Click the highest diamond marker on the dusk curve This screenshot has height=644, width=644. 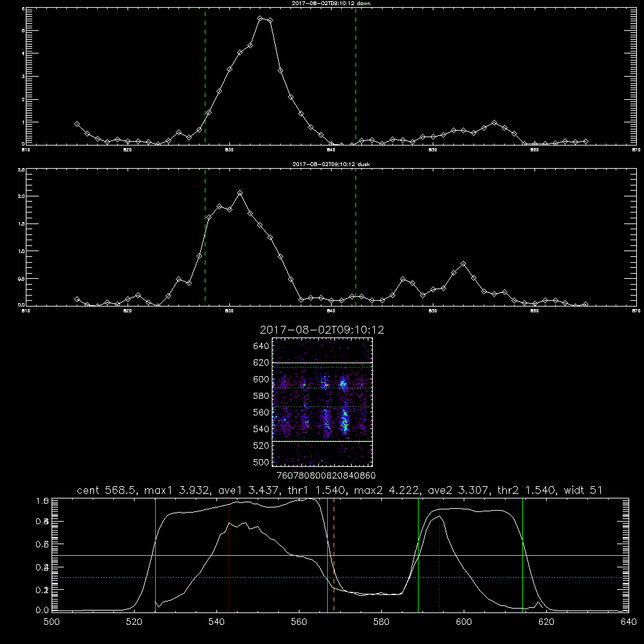(240, 193)
